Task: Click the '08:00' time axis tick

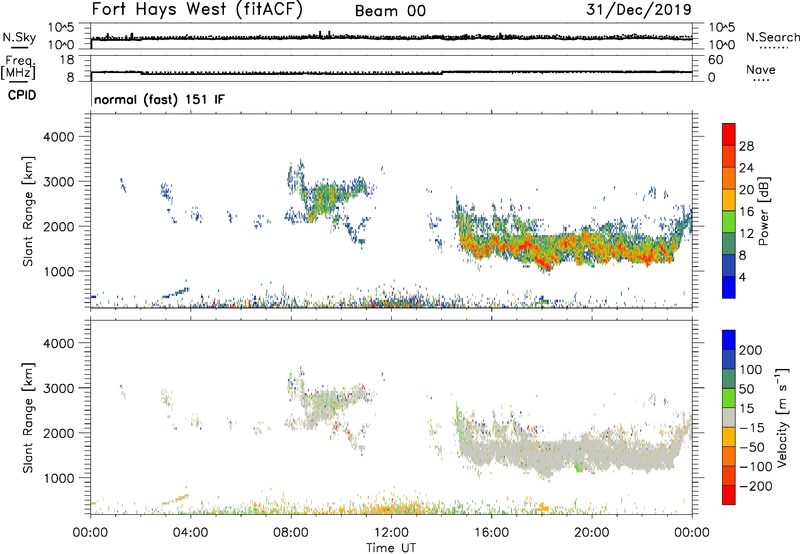Action: 291,533
